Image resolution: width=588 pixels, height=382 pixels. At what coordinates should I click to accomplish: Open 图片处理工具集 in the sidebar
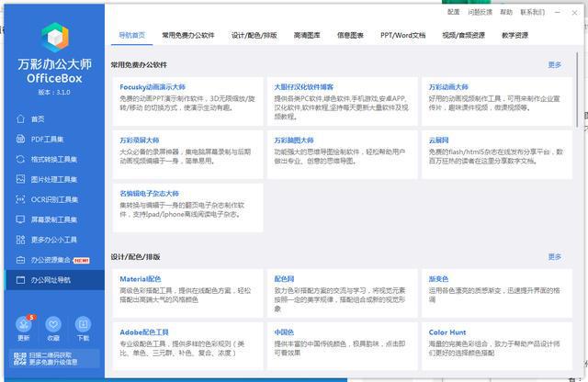(21, 179)
